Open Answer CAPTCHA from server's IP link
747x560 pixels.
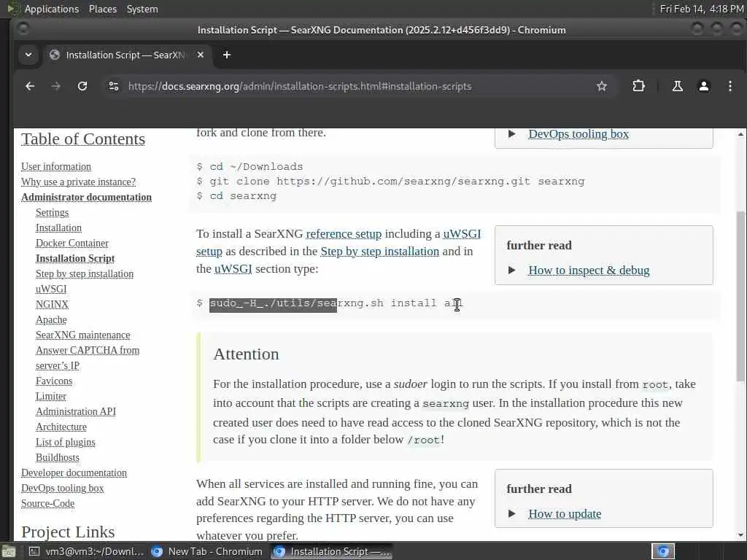[x=88, y=357]
